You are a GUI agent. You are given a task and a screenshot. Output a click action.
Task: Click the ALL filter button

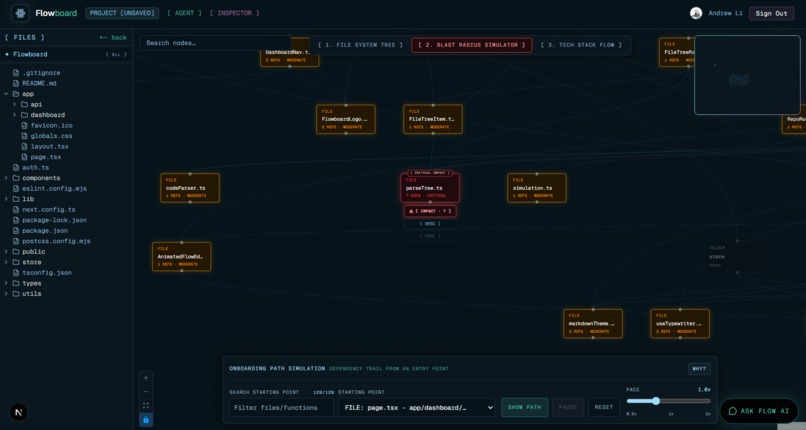[116, 54]
